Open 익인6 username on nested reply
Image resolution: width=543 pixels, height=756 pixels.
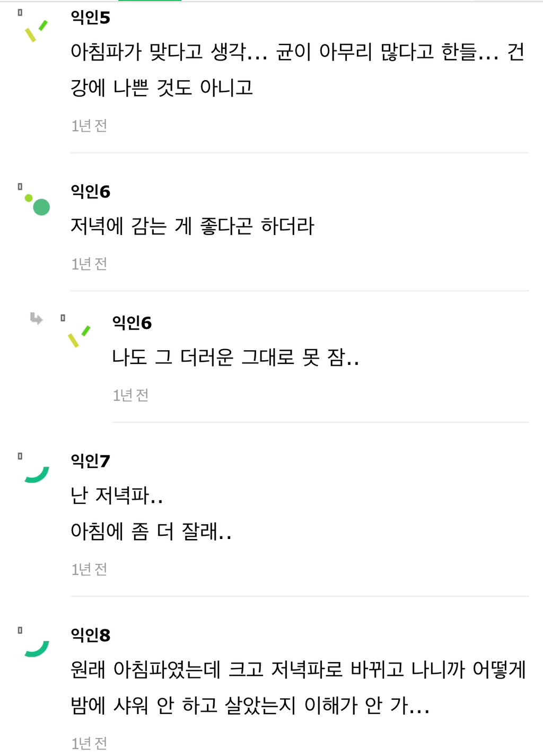tap(132, 323)
